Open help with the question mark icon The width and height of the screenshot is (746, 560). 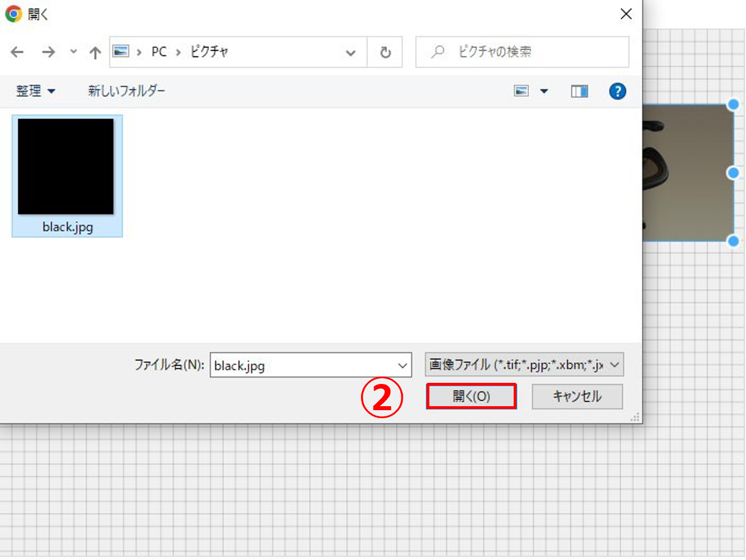tap(617, 91)
